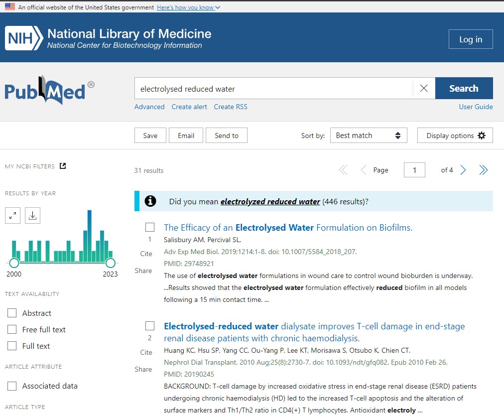Clear the search box with the X icon

[424, 88]
